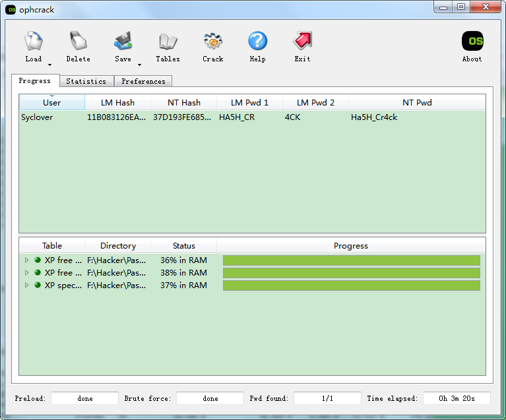The image size is (506, 420).
Task: Click the Preload done status field
Action: click(85, 398)
